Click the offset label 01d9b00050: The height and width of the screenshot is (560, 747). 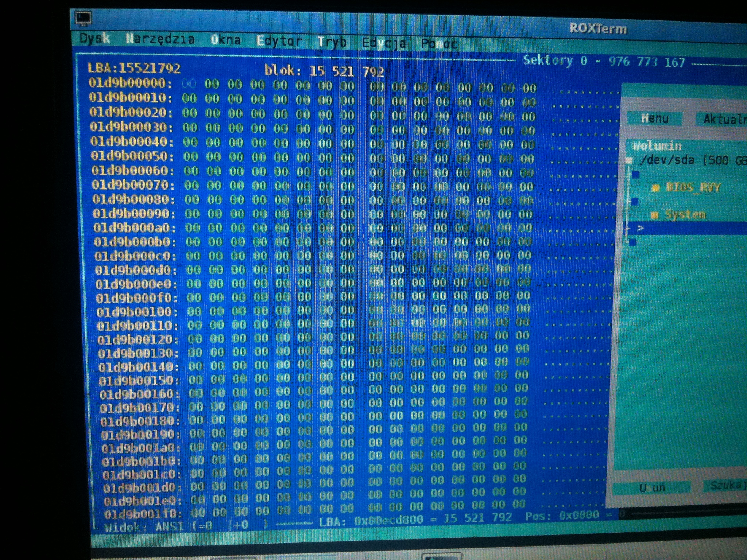tap(132, 156)
